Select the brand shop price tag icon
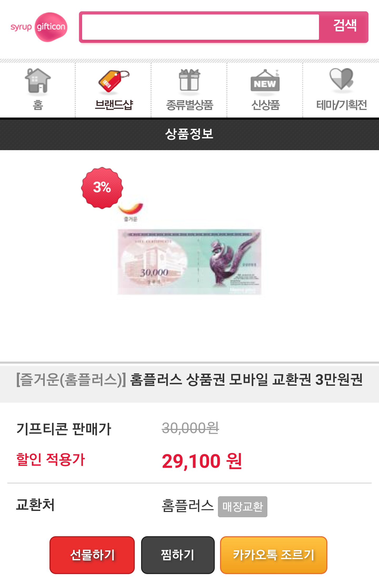The width and height of the screenshot is (379, 588). (x=113, y=82)
